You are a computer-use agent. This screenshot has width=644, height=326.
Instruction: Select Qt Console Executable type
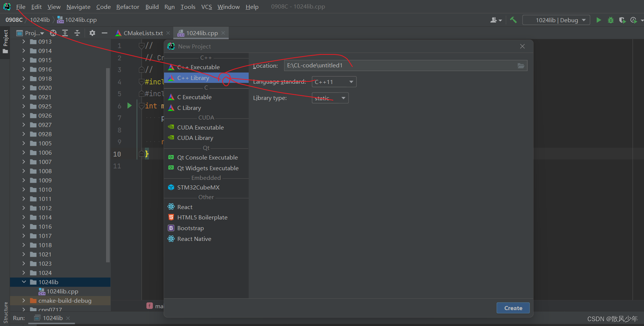[x=206, y=157]
